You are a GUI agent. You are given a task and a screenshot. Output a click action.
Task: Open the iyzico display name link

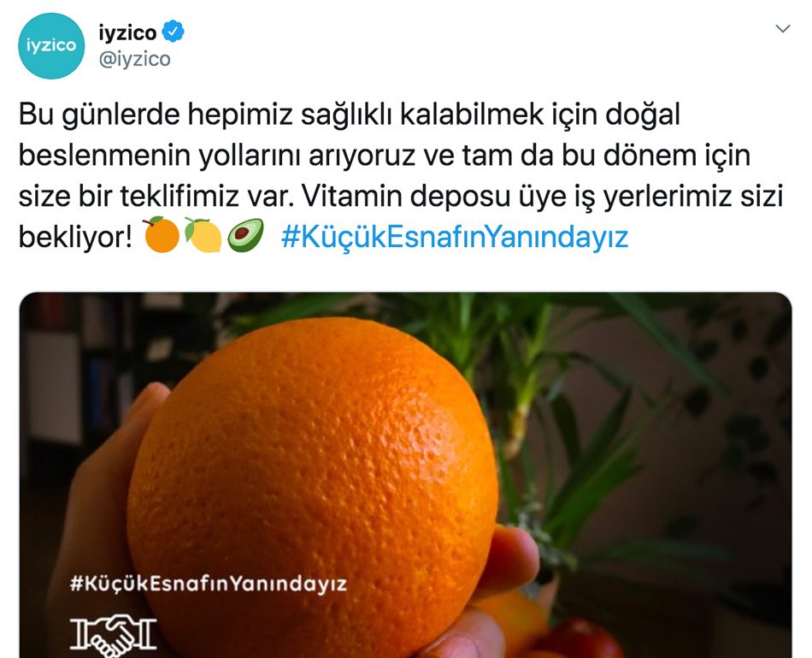[x=127, y=32]
